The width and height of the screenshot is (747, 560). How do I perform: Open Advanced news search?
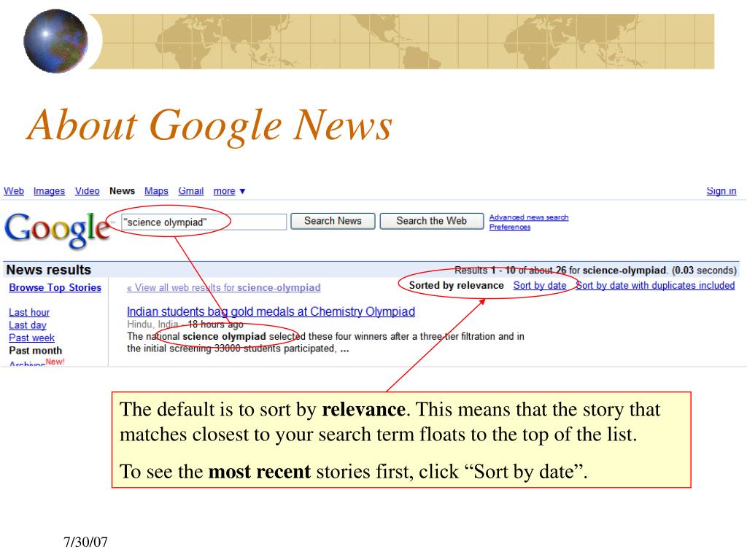pyautogui.click(x=529, y=217)
